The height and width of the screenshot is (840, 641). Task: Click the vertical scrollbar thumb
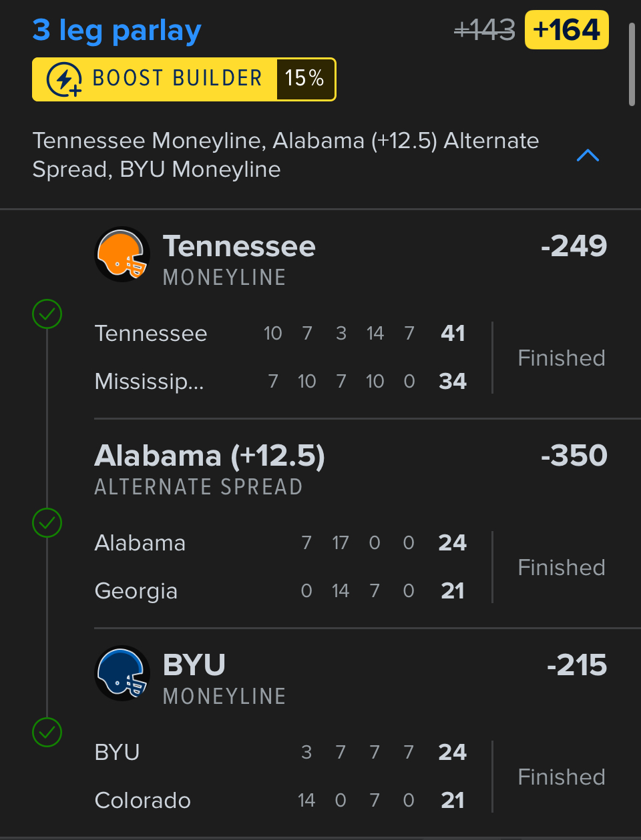tap(632, 64)
